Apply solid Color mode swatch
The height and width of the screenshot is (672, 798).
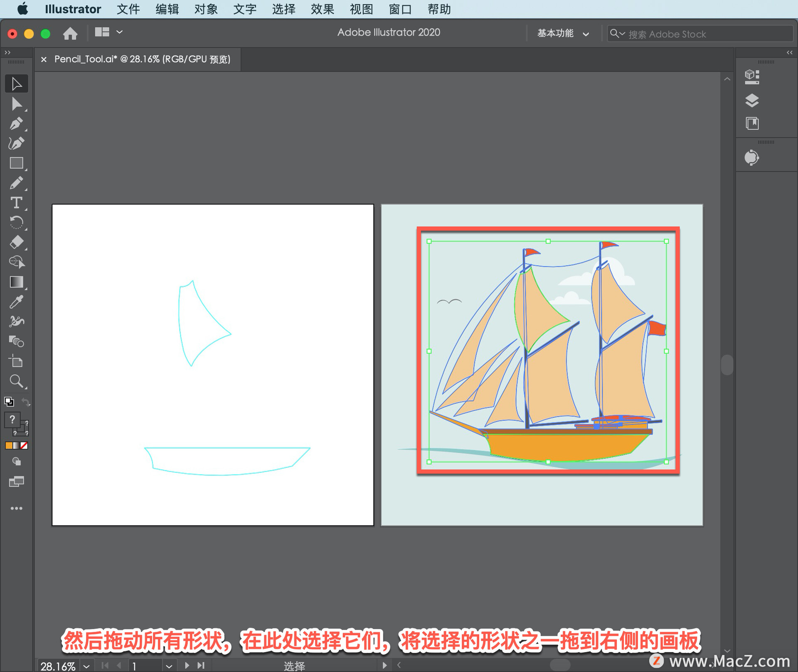[x=9, y=446]
